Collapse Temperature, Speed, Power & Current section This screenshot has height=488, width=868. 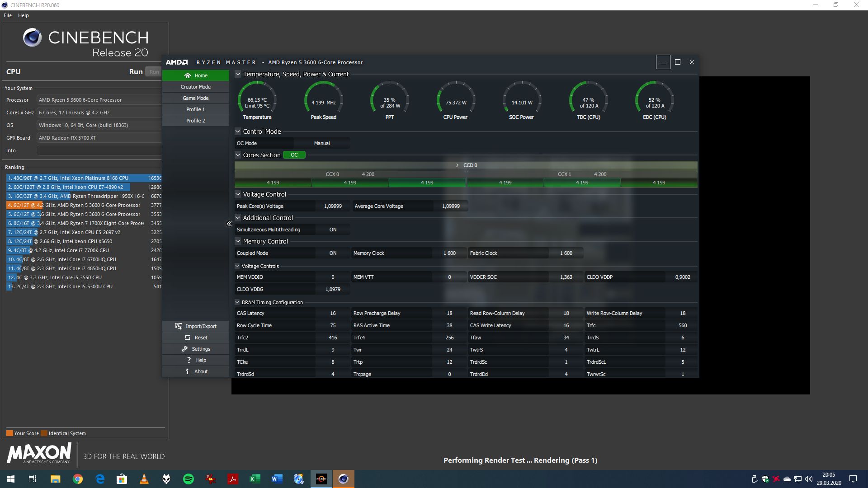point(238,74)
